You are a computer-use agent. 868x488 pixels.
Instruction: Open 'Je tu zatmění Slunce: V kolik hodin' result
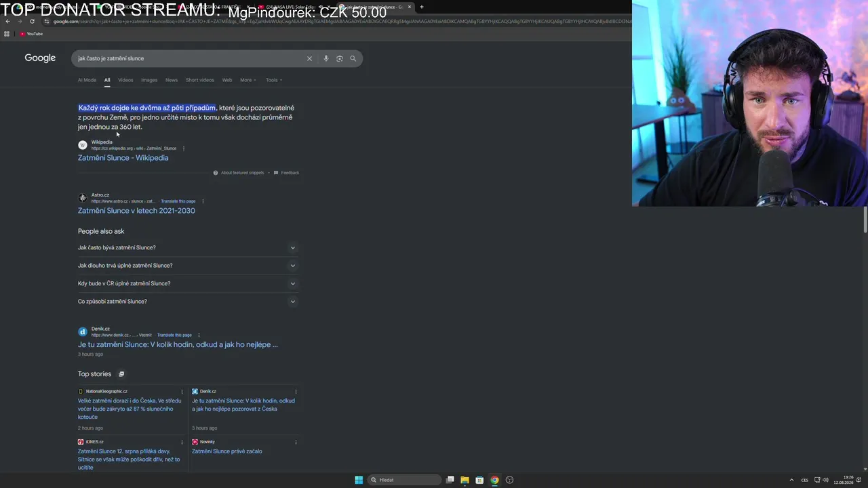pos(178,344)
